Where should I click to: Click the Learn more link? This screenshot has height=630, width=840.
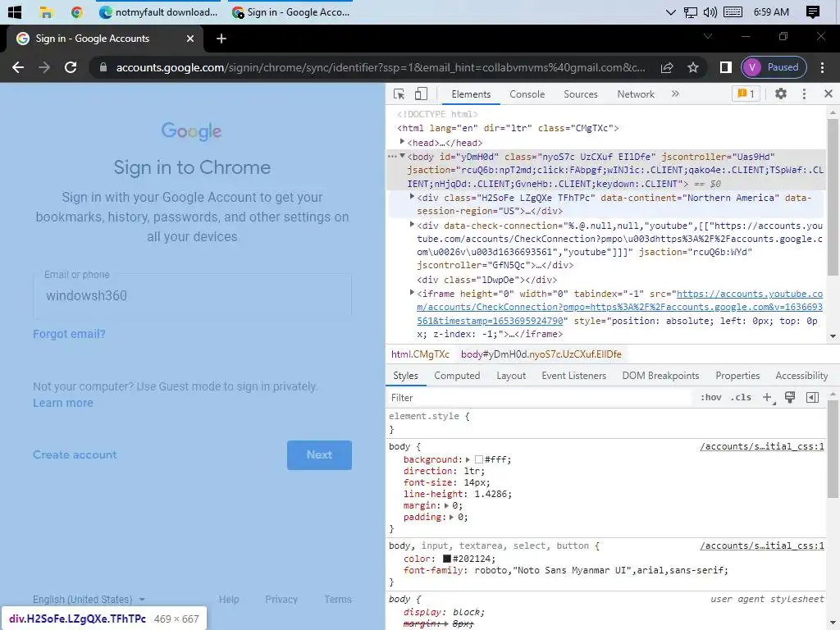(x=62, y=403)
